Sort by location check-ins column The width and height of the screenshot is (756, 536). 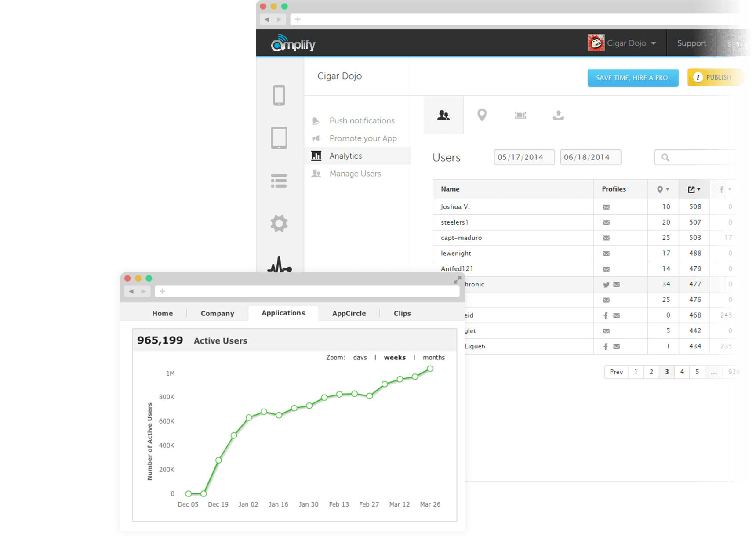click(x=663, y=189)
